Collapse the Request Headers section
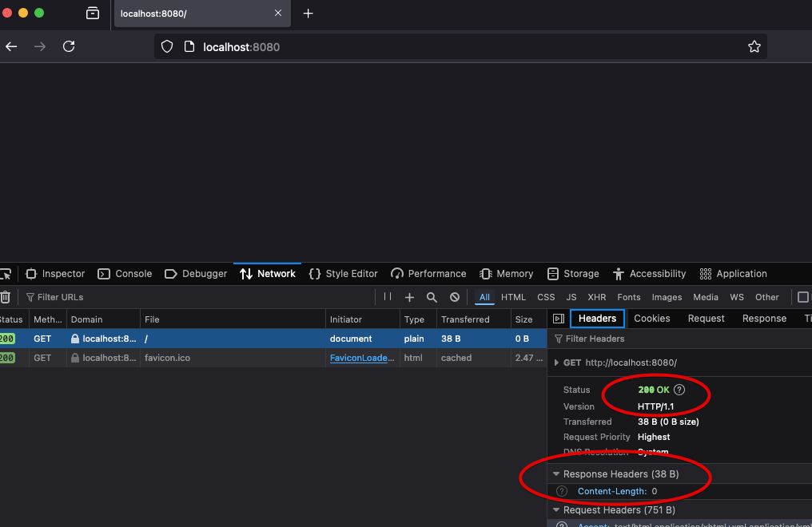 pos(556,510)
